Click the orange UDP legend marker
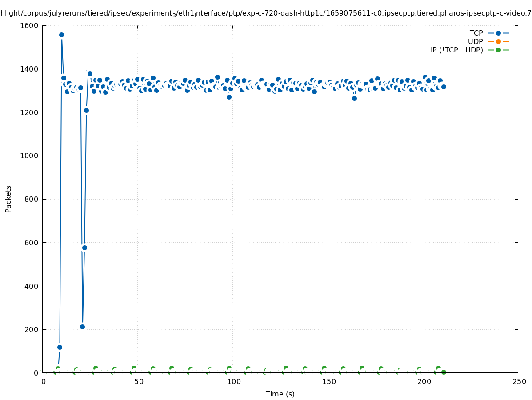Screen dimensions: 532x400 pos(498,41)
